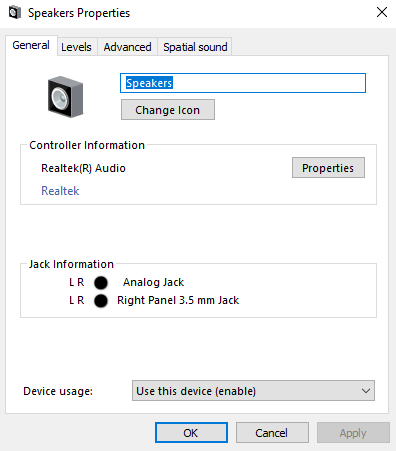This screenshot has height=451, width=396.
Task: Click the greyed Apply button
Action: point(353,433)
